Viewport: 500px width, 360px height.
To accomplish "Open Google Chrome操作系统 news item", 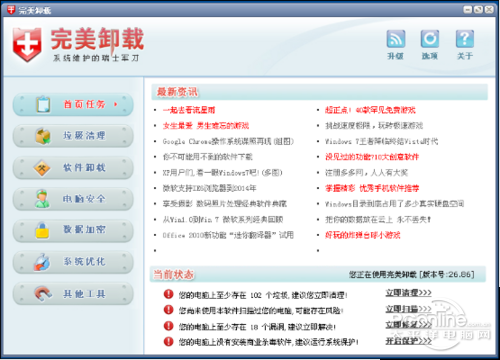I will tap(228, 141).
